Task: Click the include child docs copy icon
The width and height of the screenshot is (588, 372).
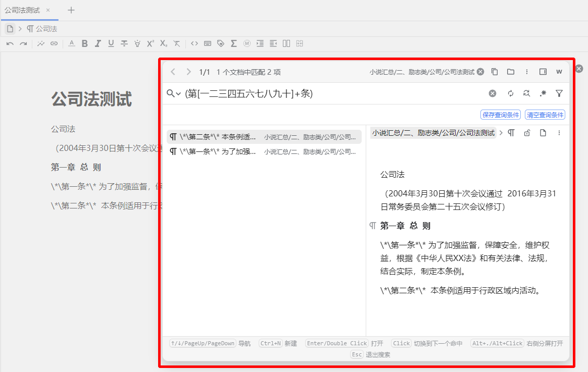Action: [495, 72]
